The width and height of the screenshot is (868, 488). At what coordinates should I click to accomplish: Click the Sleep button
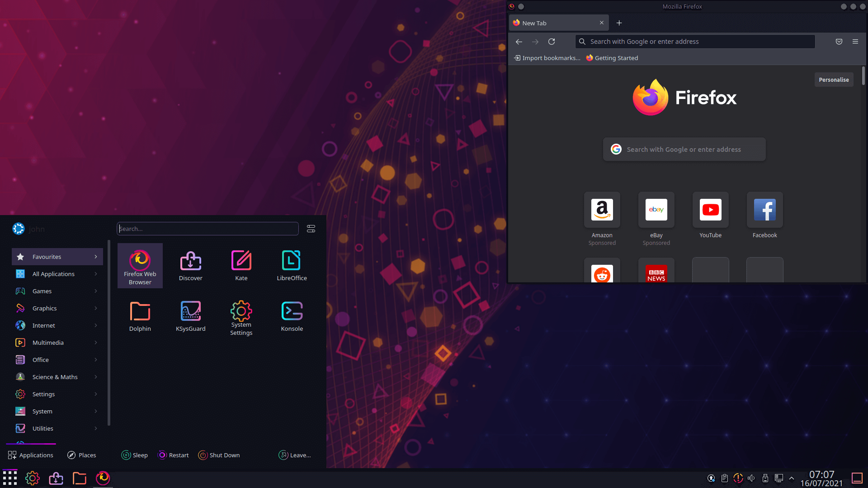(135, 455)
